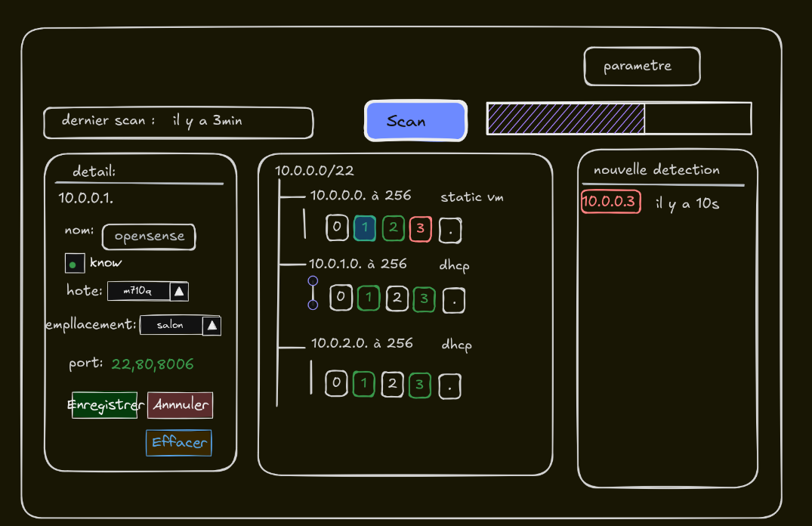Image resolution: width=812 pixels, height=526 pixels.
Task: Select host box 2 in 10.0.2.0 subnet
Action: pyautogui.click(x=392, y=385)
